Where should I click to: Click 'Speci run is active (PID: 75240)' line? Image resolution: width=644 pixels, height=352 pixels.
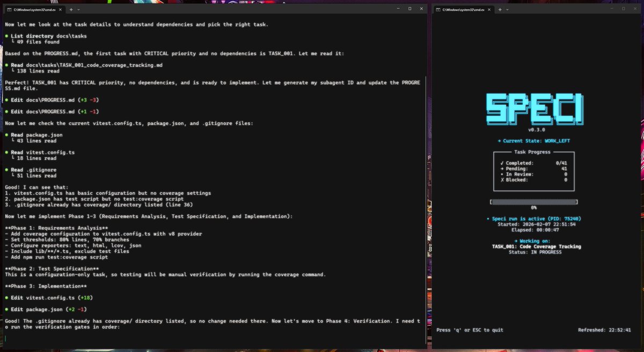[x=534, y=219]
